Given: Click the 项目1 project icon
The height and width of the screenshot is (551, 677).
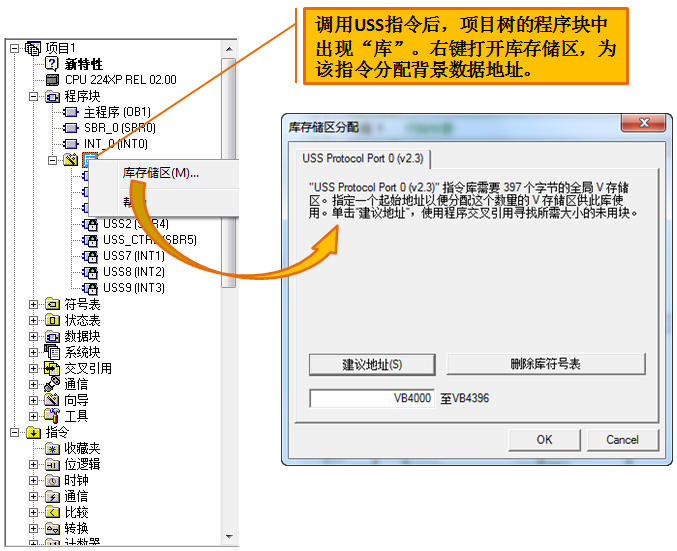Looking at the screenshot, I should 33,48.
